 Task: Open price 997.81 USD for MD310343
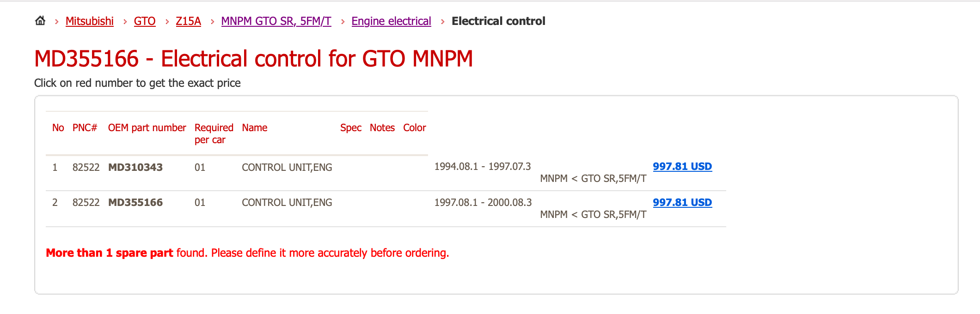coord(682,166)
